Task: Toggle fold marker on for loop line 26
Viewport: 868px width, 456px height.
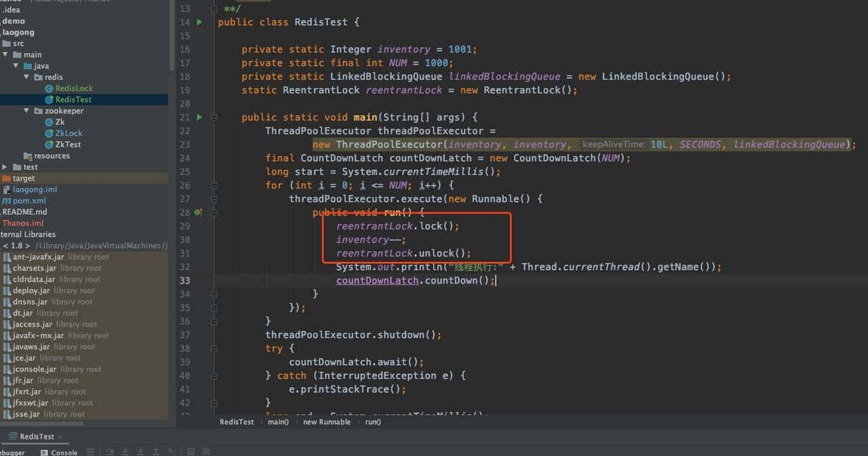Action: point(214,185)
